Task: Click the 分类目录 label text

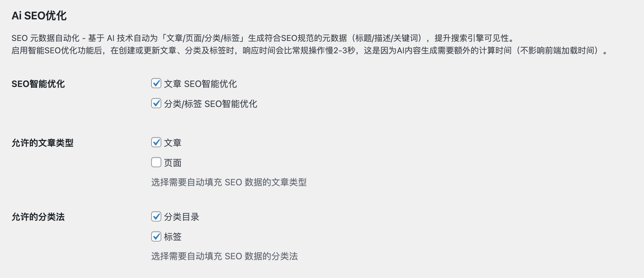Action: 181,217
